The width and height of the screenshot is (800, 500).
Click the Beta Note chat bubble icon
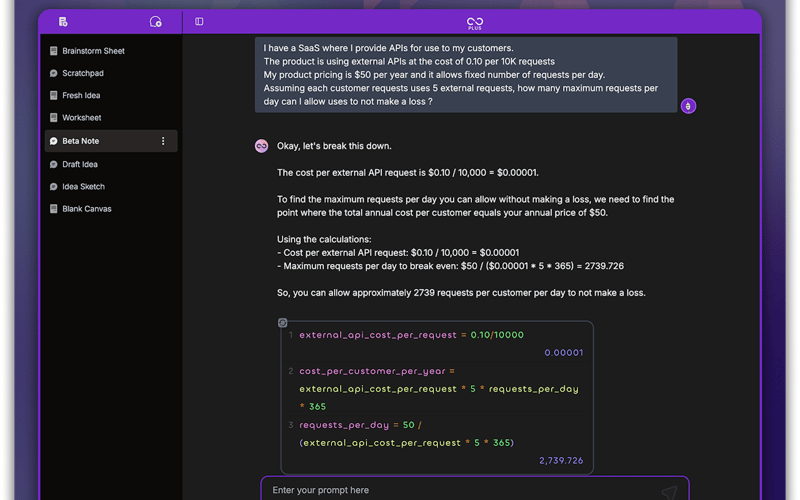pyautogui.click(x=54, y=141)
